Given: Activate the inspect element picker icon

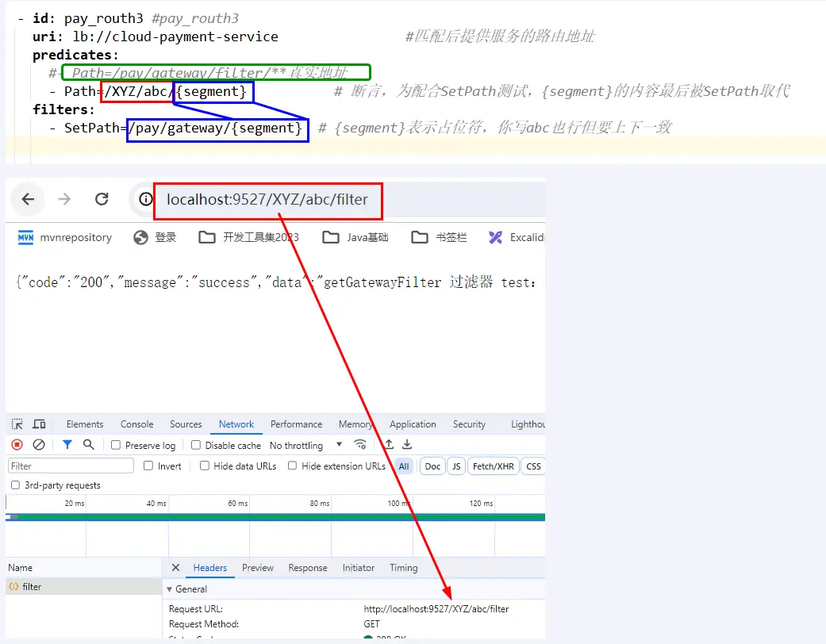Looking at the screenshot, I should [x=17, y=424].
